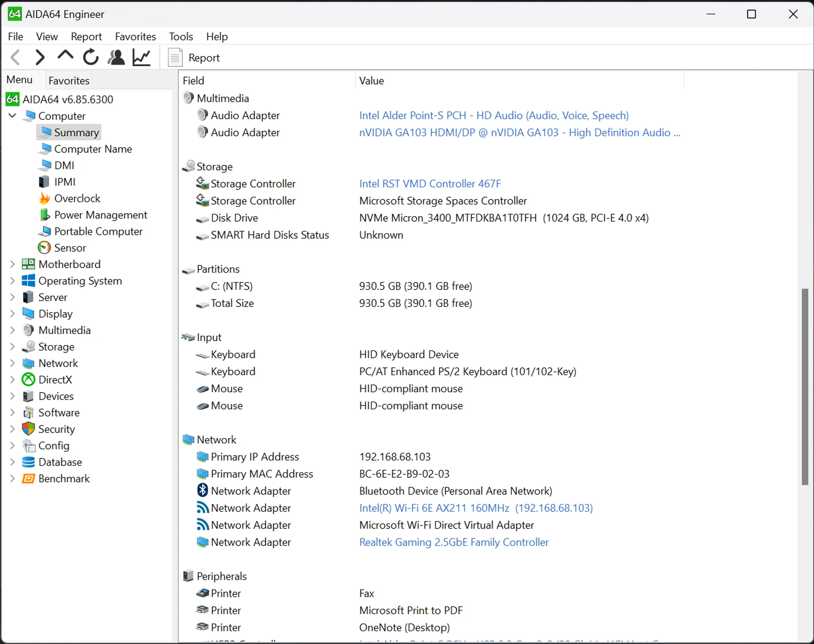This screenshot has width=814, height=644.
Task: Go back with the left arrow toolbar icon
Action: pos(16,57)
